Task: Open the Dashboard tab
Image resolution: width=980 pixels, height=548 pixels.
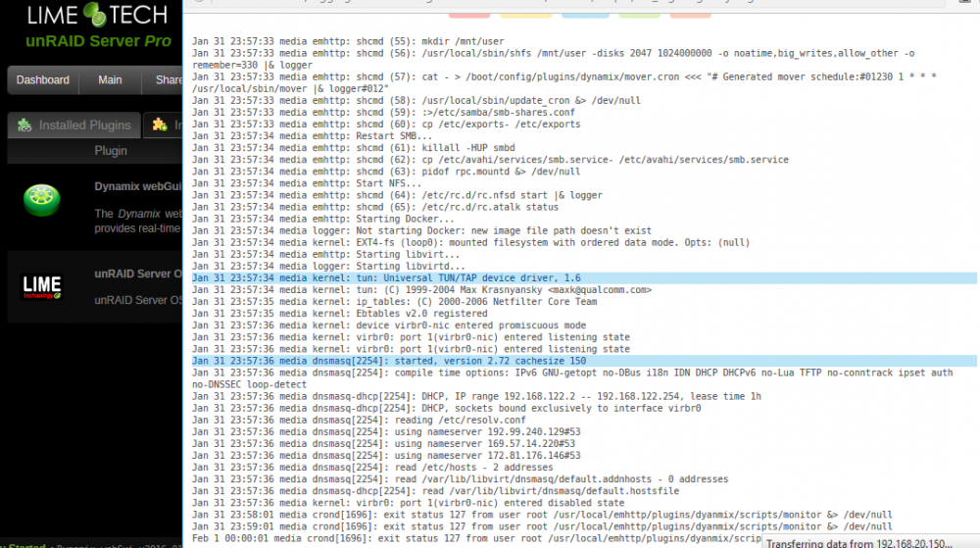Action: point(42,80)
